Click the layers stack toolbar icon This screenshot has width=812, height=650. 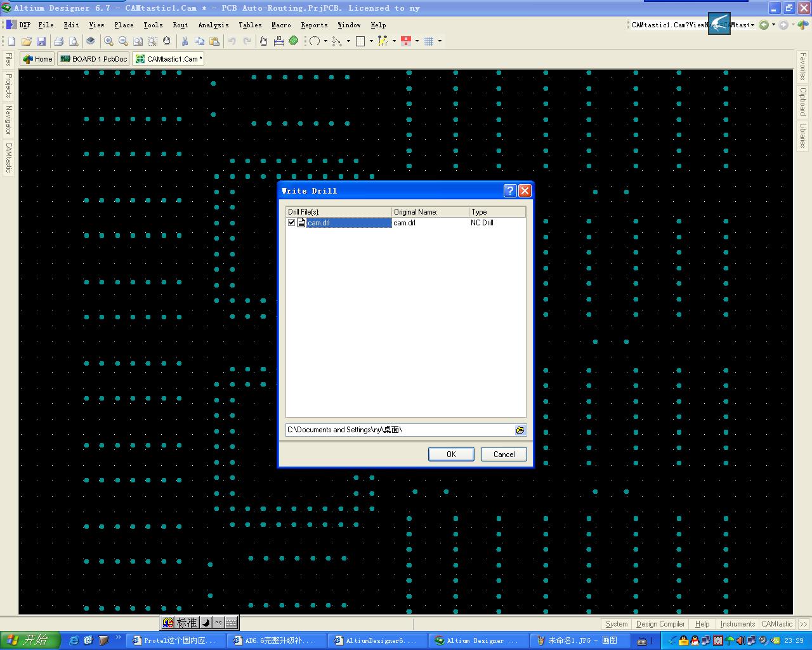[91, 41]
